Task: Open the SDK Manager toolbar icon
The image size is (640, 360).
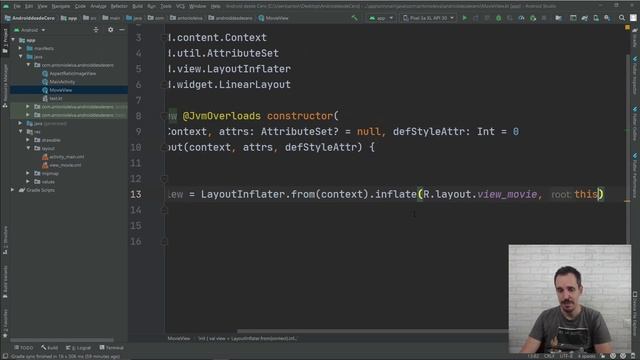Action: tap(607, 18)
